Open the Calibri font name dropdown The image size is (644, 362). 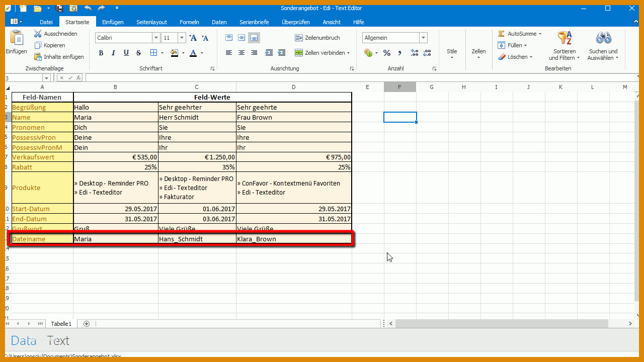click(x=156, y=38)
